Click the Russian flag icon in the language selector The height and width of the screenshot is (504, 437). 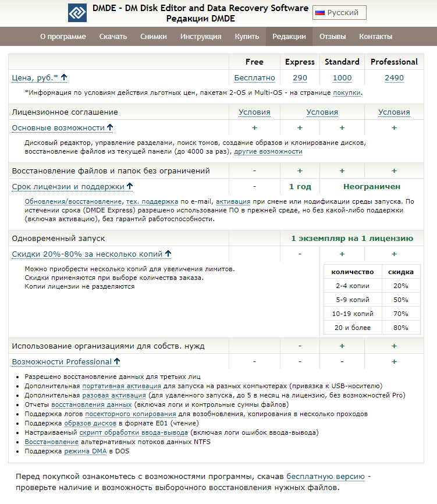click(x=320, y=13)
